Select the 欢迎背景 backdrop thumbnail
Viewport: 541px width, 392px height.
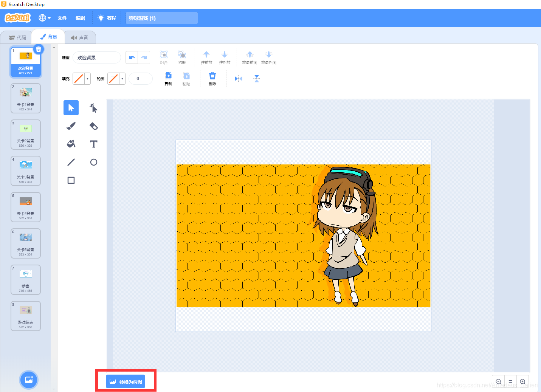(26, 62)
